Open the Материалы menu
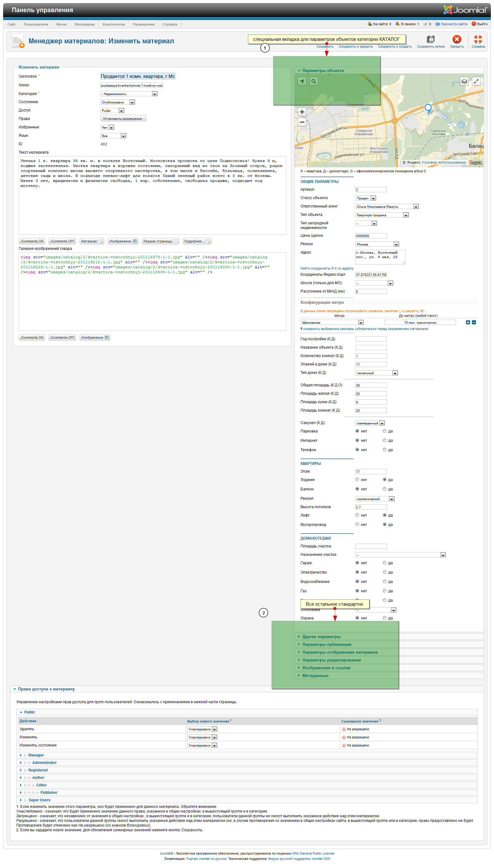Image resolution: width=494 pixels, height=868 pixels. point(85,24)
